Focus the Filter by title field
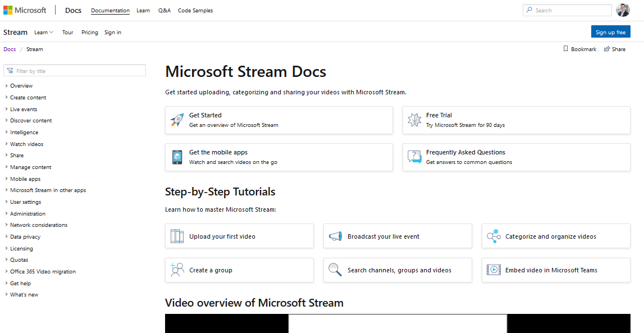The width and height of the screenshot is (644, 333). (x=75, y=71)
